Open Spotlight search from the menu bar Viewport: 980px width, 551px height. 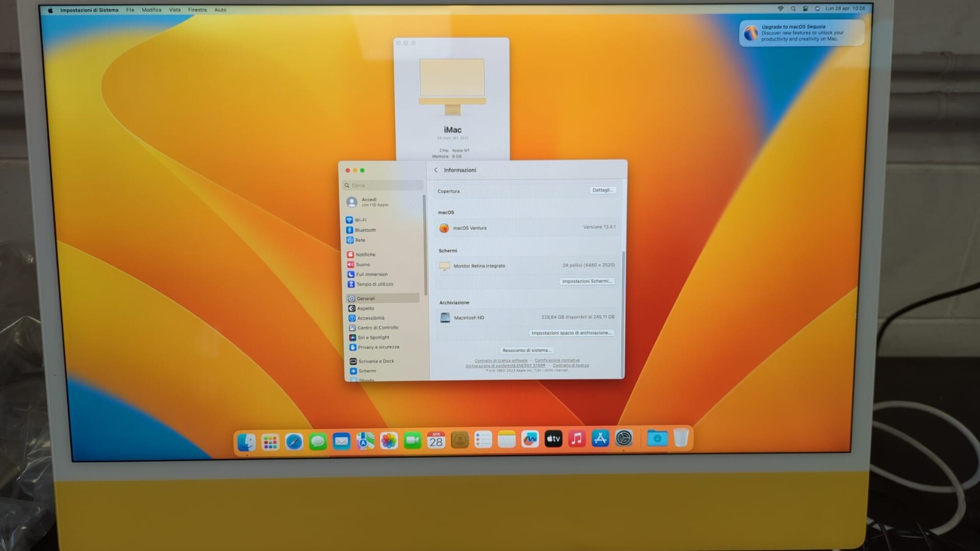click(793, 9)
